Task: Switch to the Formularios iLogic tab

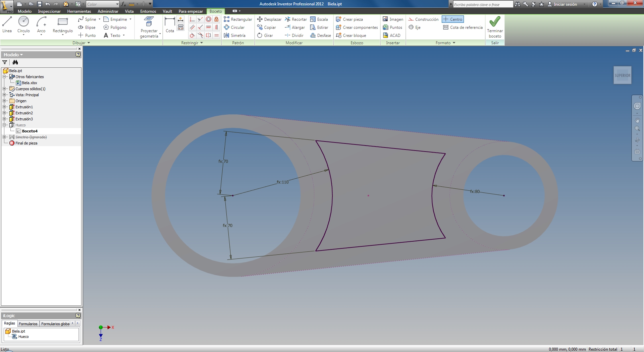Action: (x=28, y=324)
